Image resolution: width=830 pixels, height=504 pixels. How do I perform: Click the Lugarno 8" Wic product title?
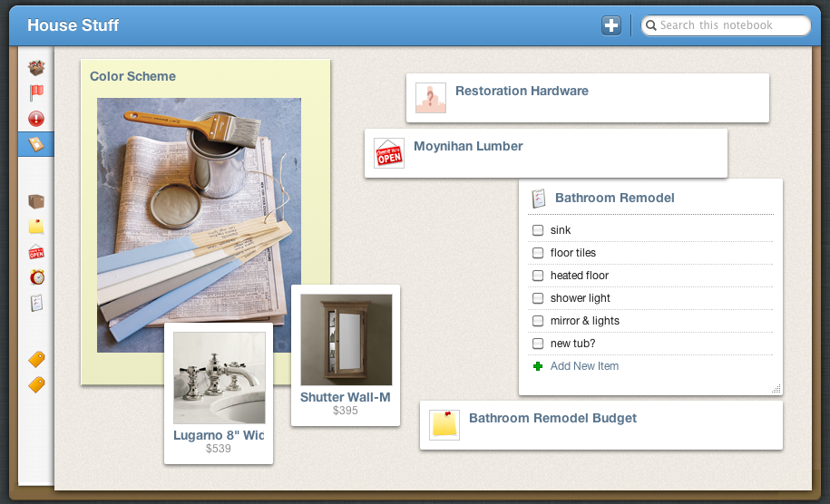pyautogui.click(x=219, y=435)
